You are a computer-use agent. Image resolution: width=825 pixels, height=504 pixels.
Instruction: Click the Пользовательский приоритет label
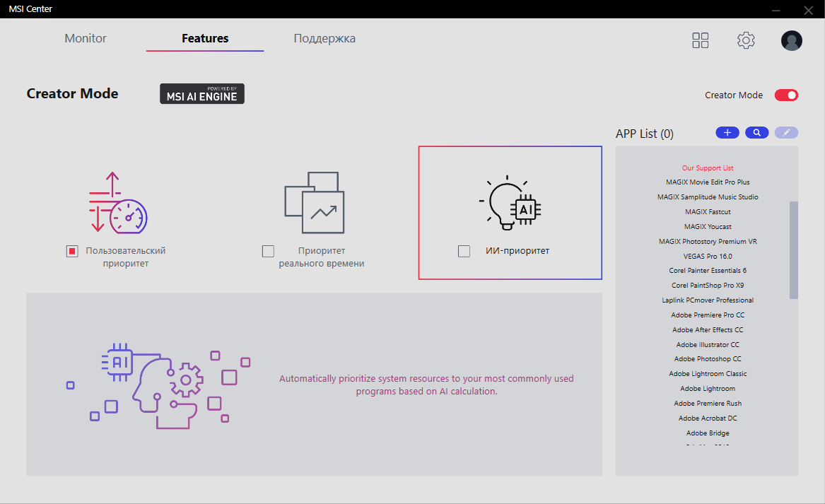coord(126,257)
